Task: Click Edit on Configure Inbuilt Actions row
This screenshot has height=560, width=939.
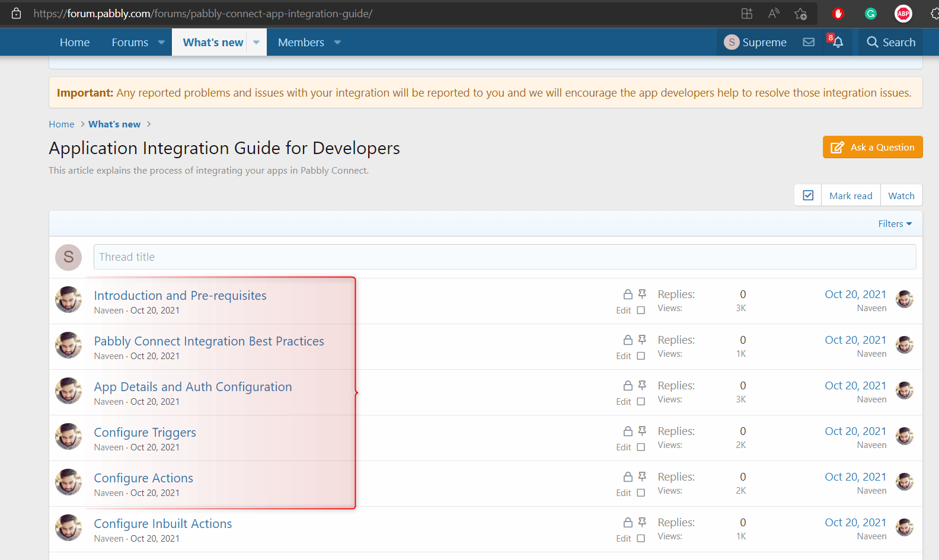Action: click(624, 538)
